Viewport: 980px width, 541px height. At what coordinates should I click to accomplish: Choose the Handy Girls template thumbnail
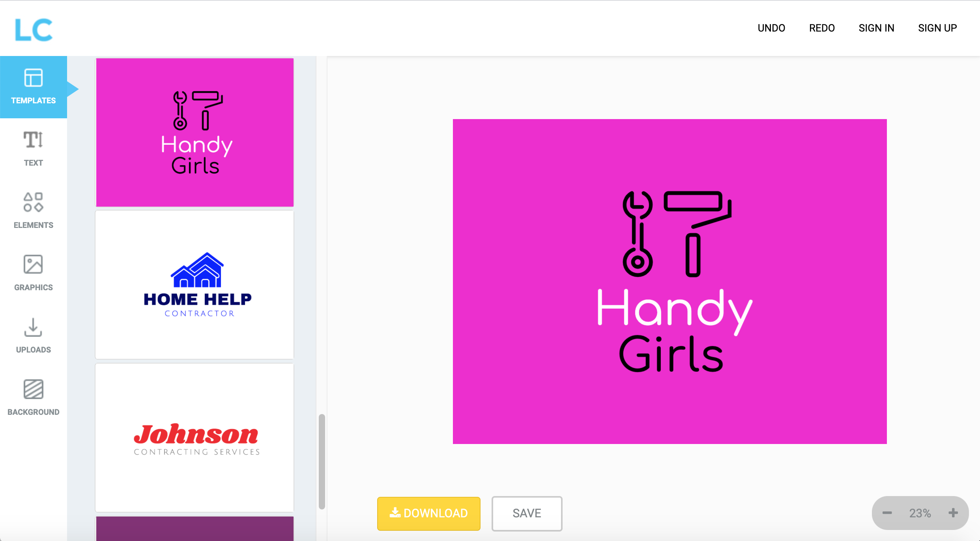tap(195, 132)
